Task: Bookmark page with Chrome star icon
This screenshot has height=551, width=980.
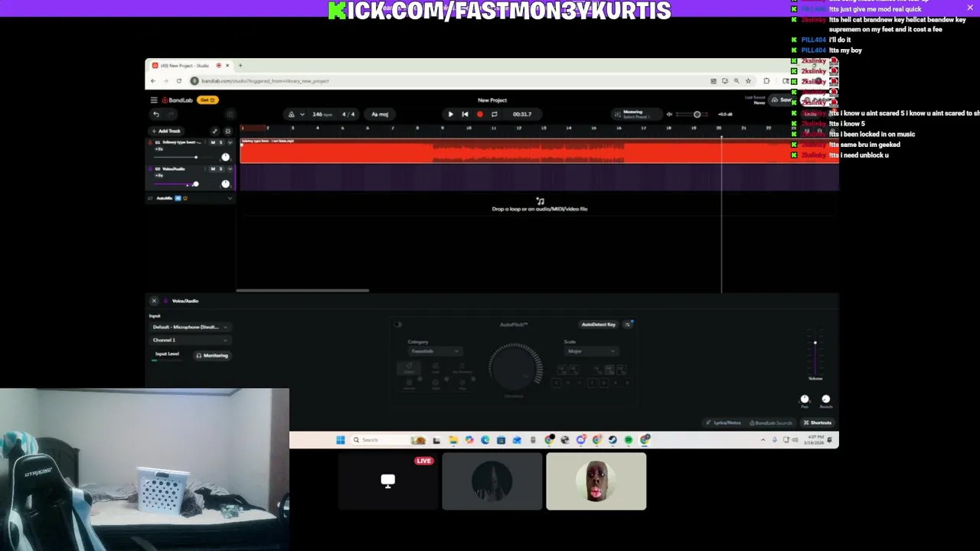Action: 748,81
